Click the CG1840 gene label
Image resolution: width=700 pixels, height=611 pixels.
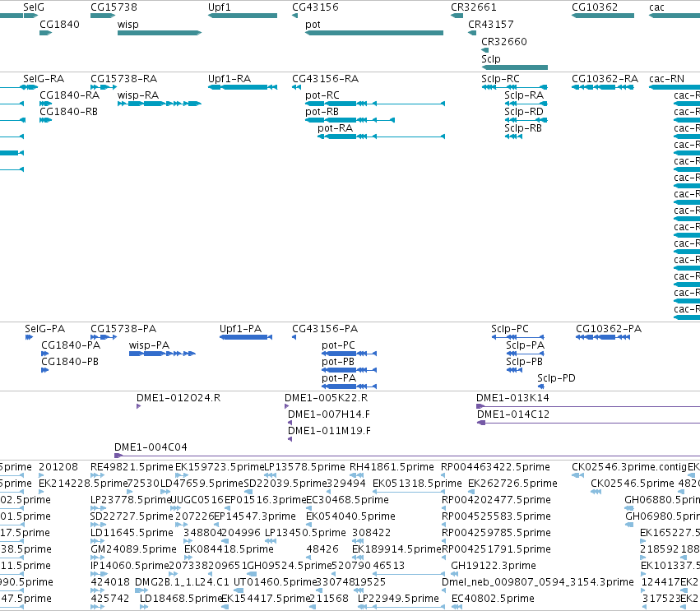click(x=59, y=24)
